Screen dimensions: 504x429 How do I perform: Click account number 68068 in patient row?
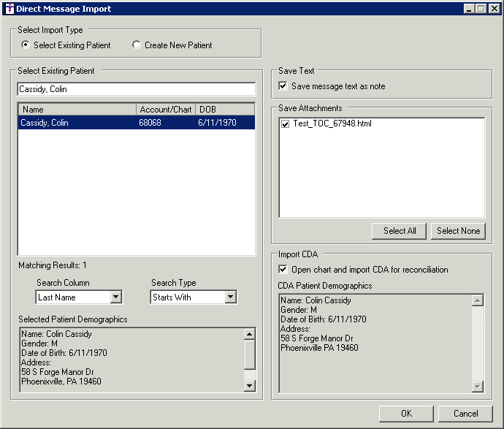click(x=150, y=123)
